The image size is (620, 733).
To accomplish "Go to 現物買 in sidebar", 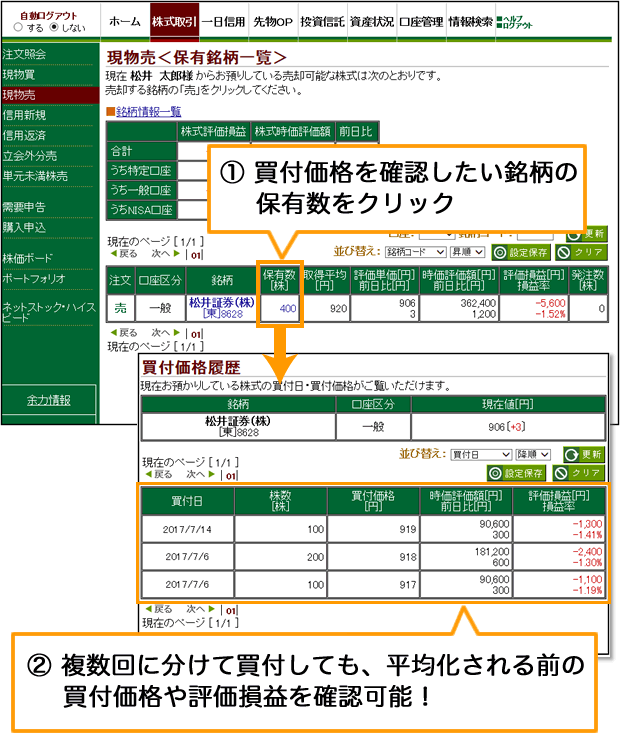I will (x=19, y=74).
